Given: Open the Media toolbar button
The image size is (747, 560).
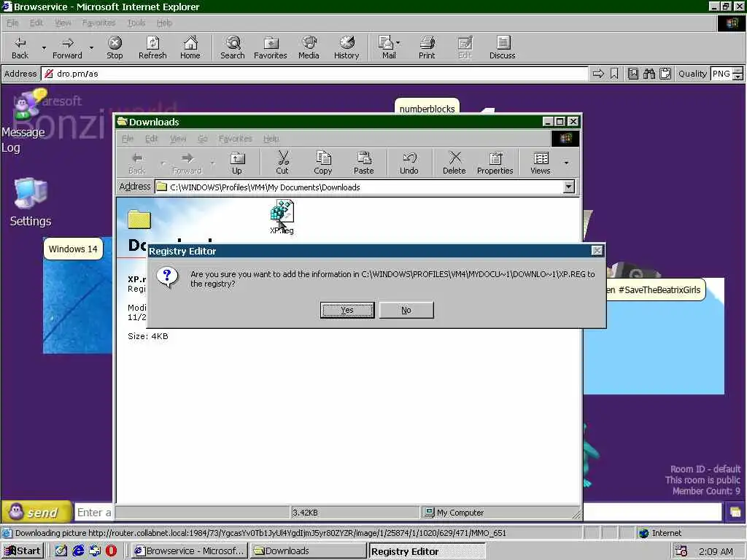Looking at the screenshot, I should click(x=309, y=47).
